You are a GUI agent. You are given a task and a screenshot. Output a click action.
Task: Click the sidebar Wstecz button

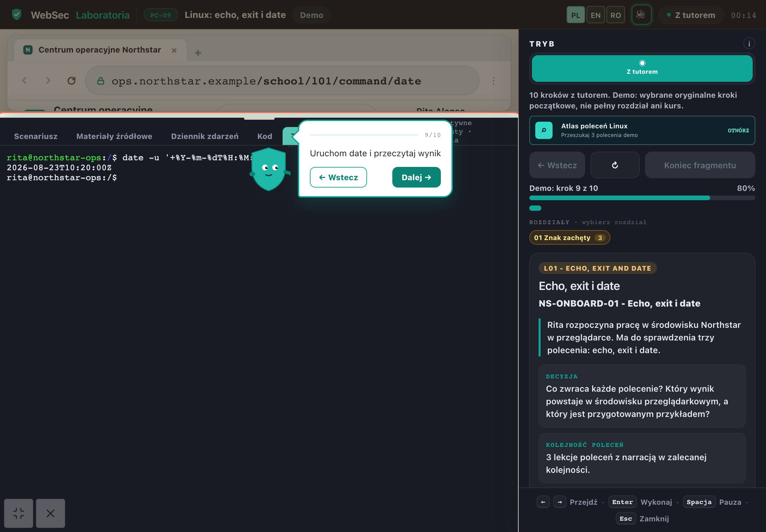tap(557, 165)
